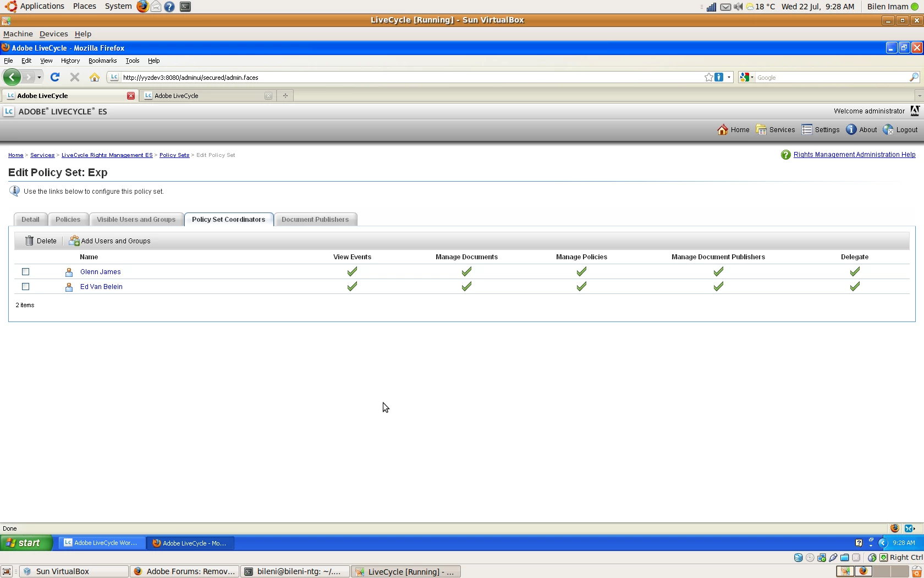This screenshot has height=578, width=924.
Task: Open the Ubuntu Places menu
Action: point(84,7)
